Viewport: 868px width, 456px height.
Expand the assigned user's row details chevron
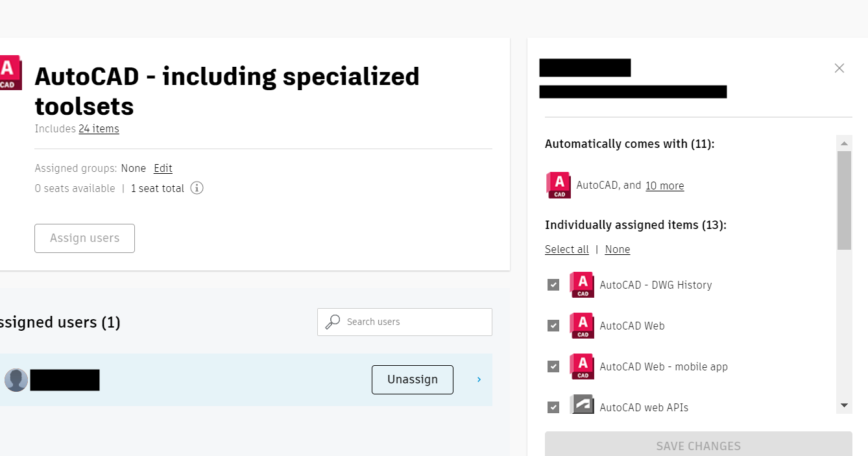pos(478,379)
